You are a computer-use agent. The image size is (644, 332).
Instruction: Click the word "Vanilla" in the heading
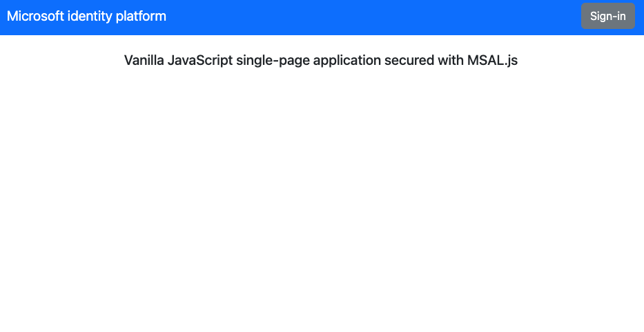[x=144, y=60]
